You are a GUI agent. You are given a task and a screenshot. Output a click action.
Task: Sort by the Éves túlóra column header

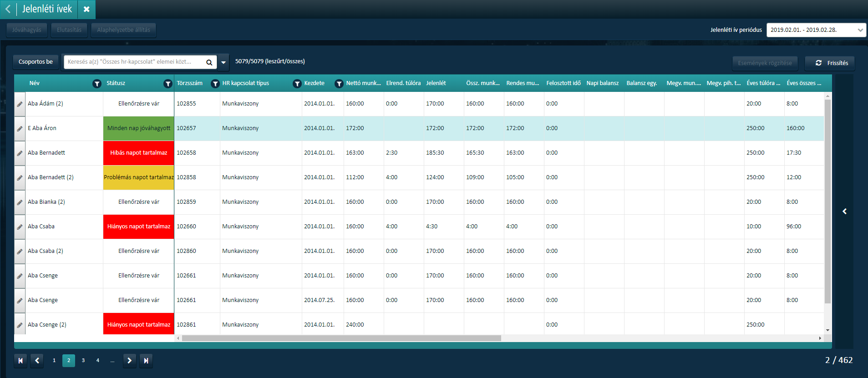763,83
